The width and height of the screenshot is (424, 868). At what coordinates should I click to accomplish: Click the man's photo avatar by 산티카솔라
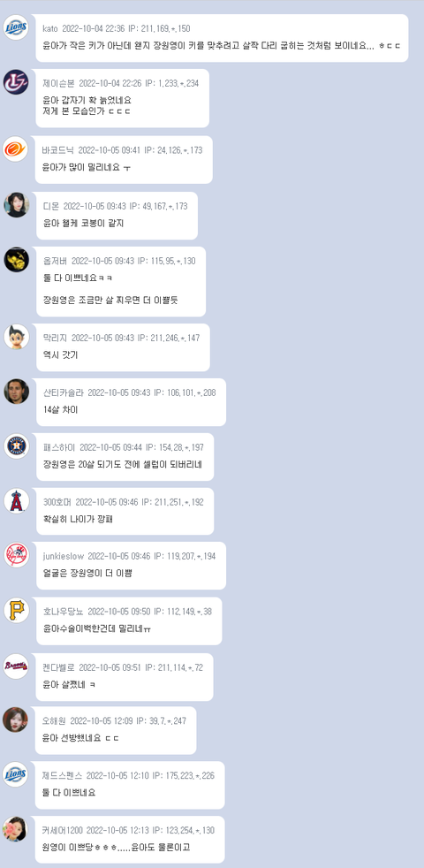(x=16, y=392)
